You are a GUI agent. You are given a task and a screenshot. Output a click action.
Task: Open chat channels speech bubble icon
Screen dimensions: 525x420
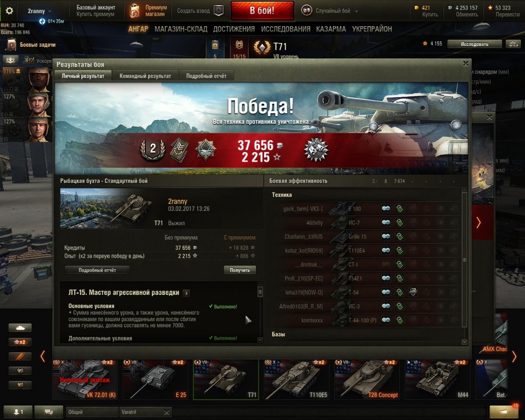tap(49, 412)
